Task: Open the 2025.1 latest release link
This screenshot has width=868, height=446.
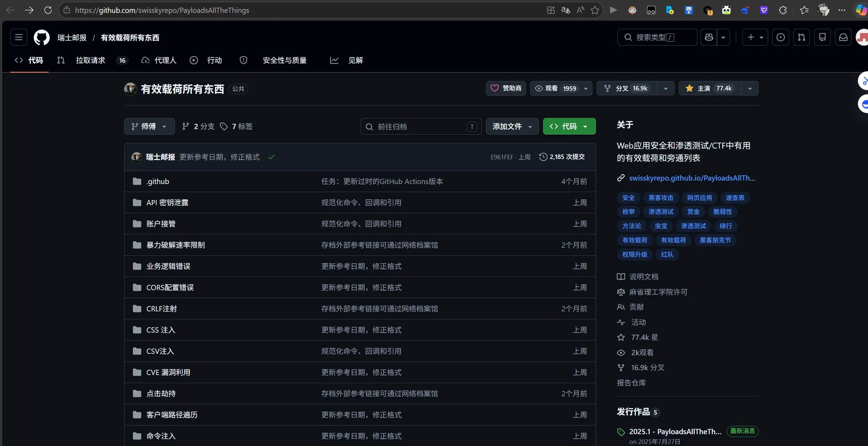Action: (x=675, y=431)
